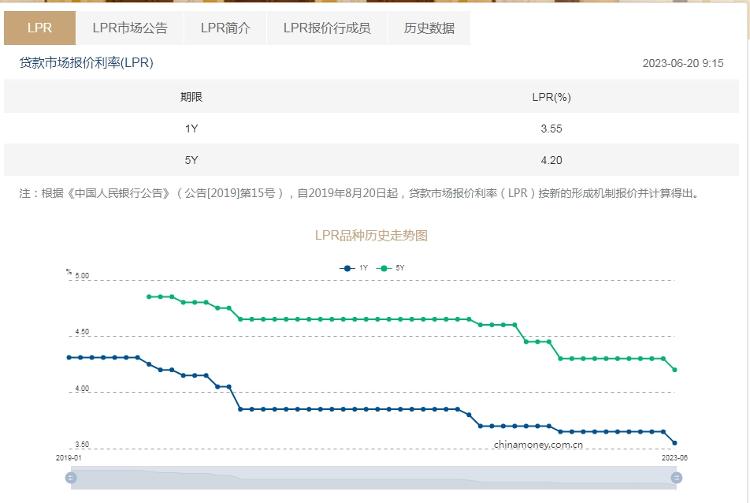Toggle the 1Y series in the chart legend
750x503 pixels.
[x=353, y=268]
